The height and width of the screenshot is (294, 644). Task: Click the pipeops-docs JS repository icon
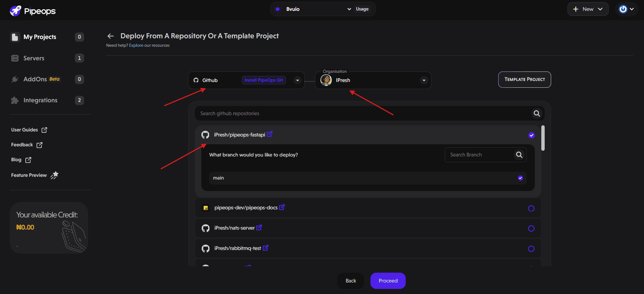point(205,208)
